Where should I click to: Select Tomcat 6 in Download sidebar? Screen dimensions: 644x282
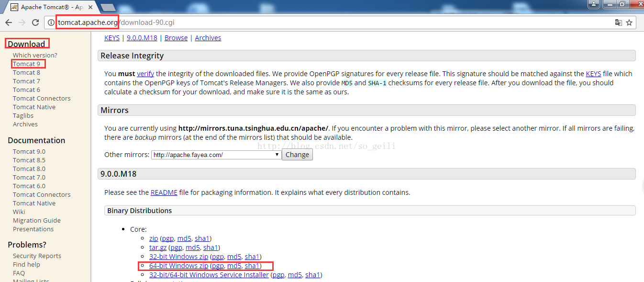pyautogui.click(x=26, y=90)
